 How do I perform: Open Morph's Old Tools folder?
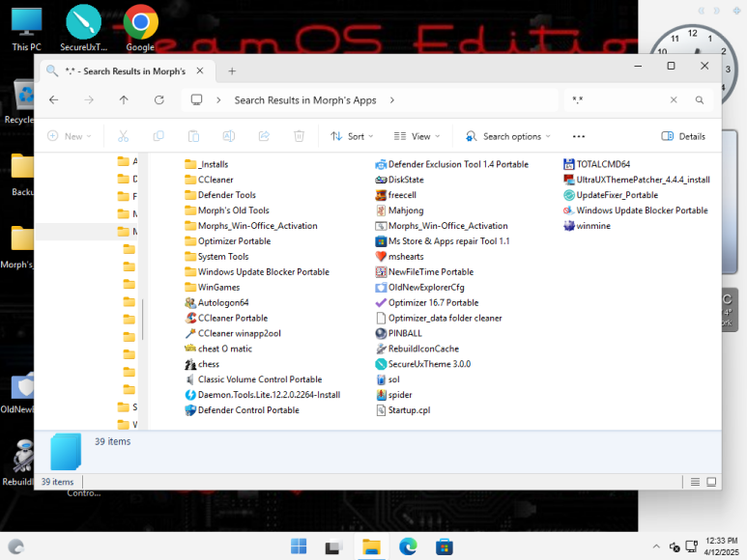(x=227, y=210)
